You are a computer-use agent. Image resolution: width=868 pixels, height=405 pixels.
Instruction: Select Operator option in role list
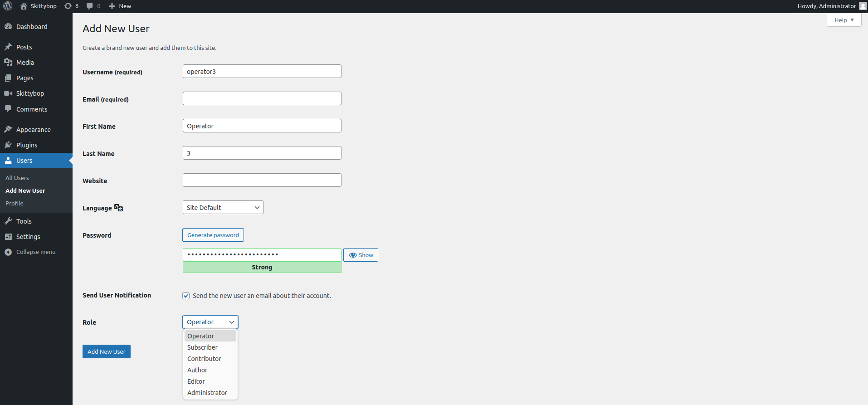[x=210, y=336]
